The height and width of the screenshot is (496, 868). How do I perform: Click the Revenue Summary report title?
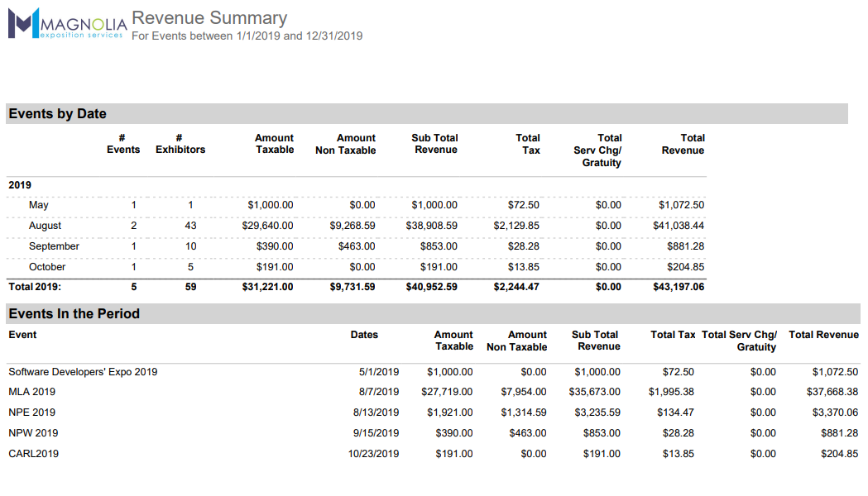(209, 18)
